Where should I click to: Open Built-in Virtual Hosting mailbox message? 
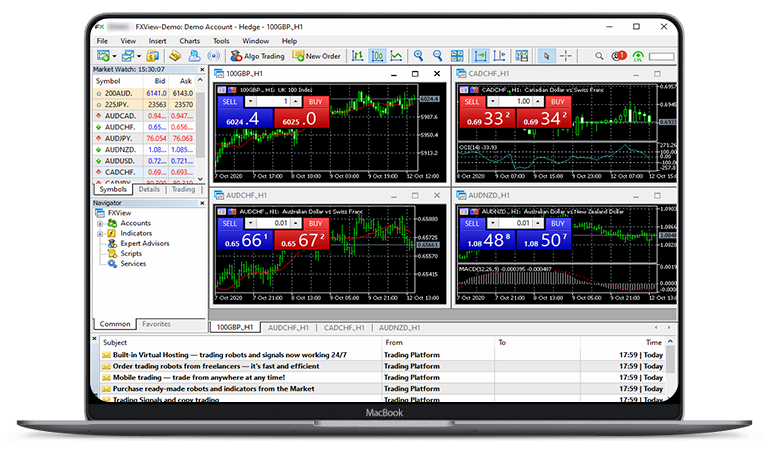point(382,355)
